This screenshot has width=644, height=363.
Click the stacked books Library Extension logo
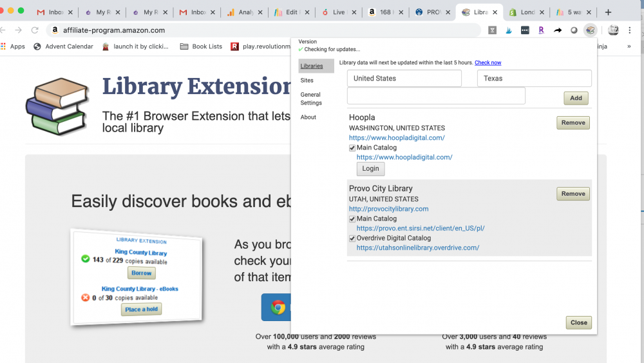[x=57, y=106]
